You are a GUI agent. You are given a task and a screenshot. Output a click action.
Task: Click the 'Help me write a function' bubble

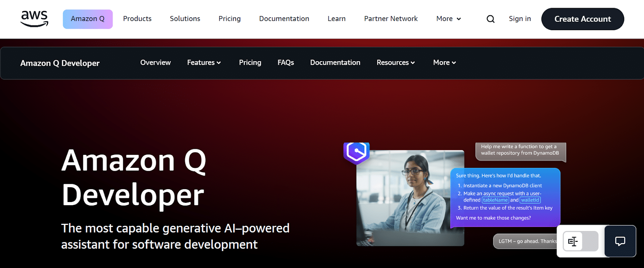pyautogui.click(x=520, y=152)
